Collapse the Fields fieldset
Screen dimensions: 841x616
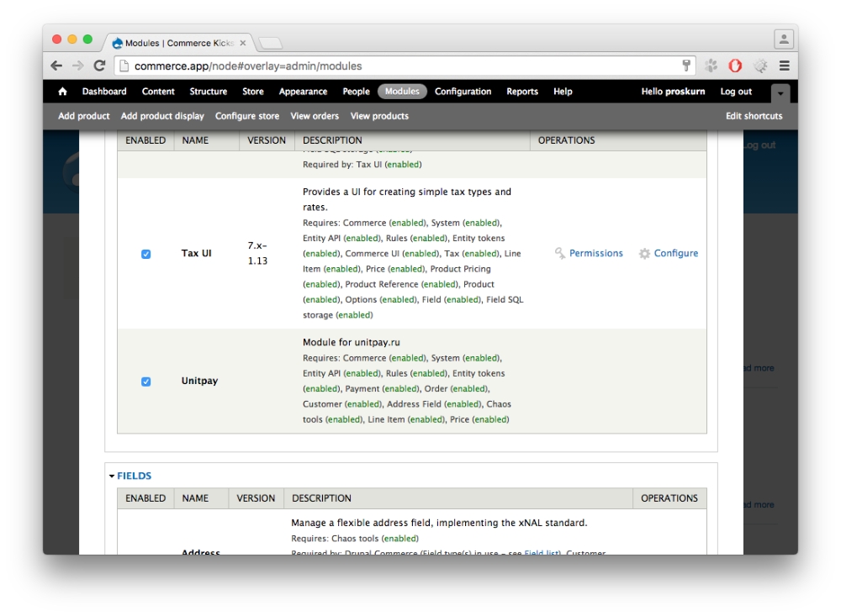point(134,476)
